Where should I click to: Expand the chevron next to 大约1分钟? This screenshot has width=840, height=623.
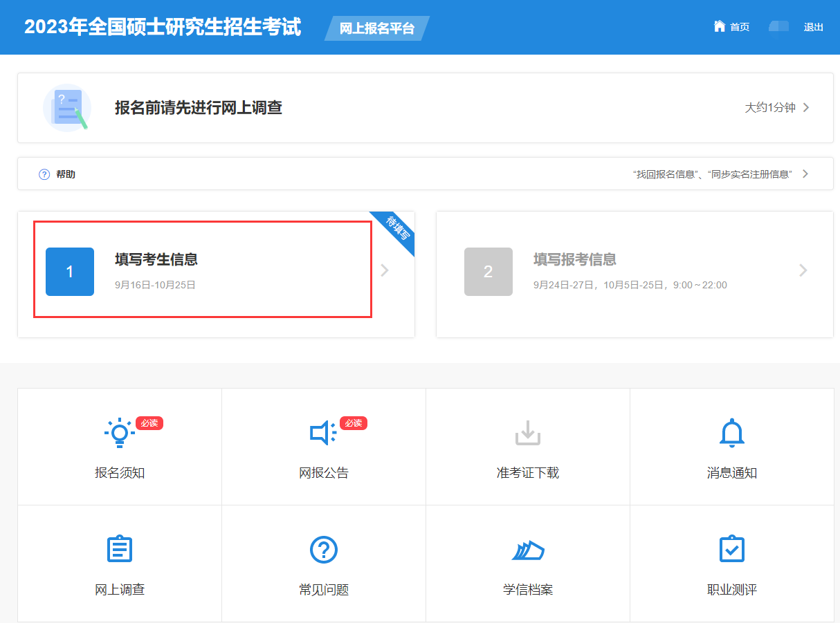coord(806,108)
